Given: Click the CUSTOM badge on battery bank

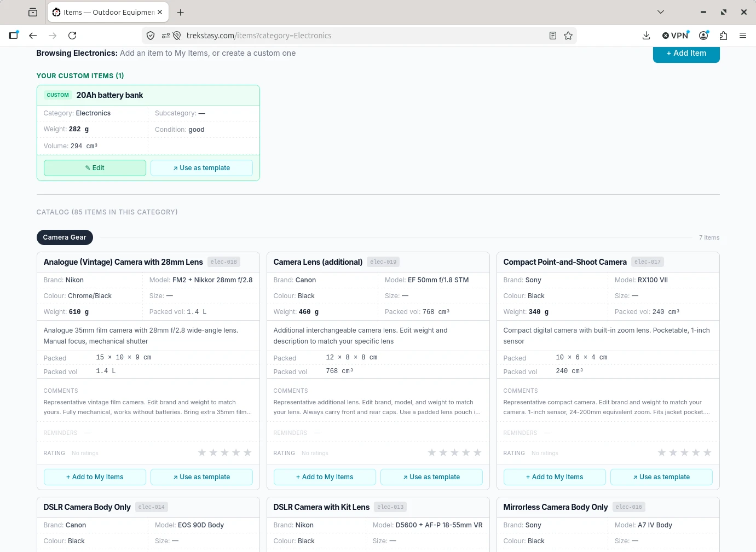Looking at the screenshot, I should coord(57,95).
